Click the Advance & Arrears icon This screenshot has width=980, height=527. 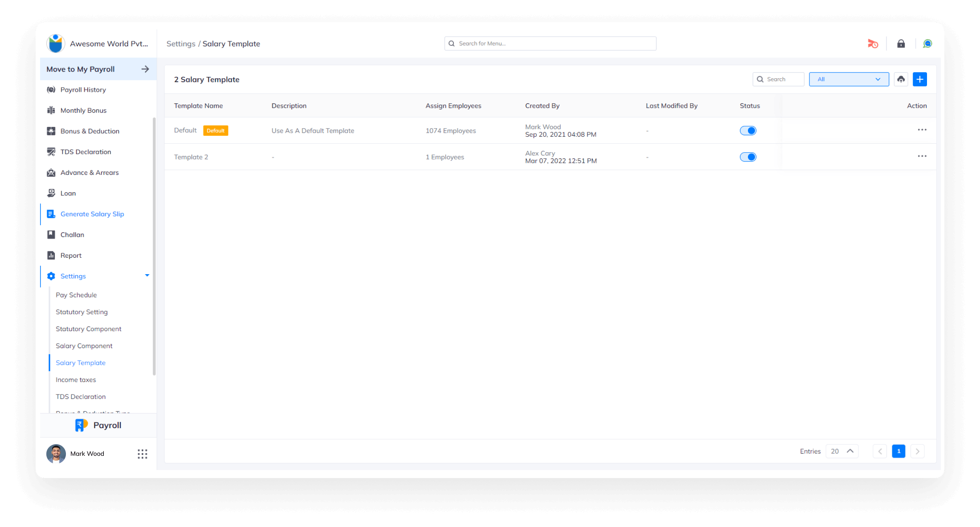(51, 172)
